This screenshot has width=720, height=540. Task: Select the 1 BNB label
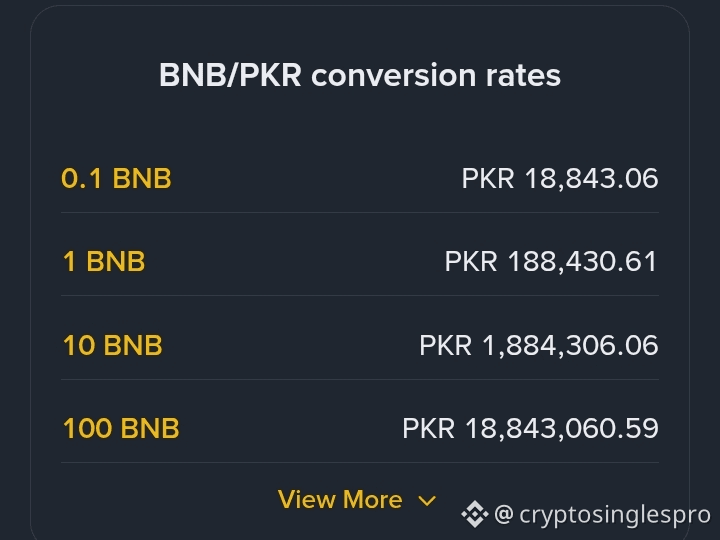104,261
